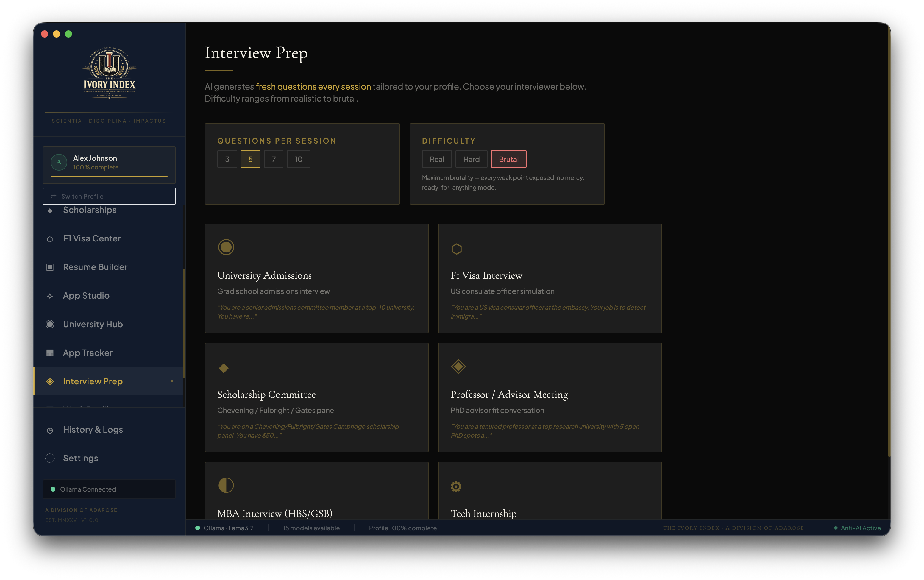This screenshot has height=580, width=924.
Task: Click '15 models available' status text
Action: coord(311,528)
